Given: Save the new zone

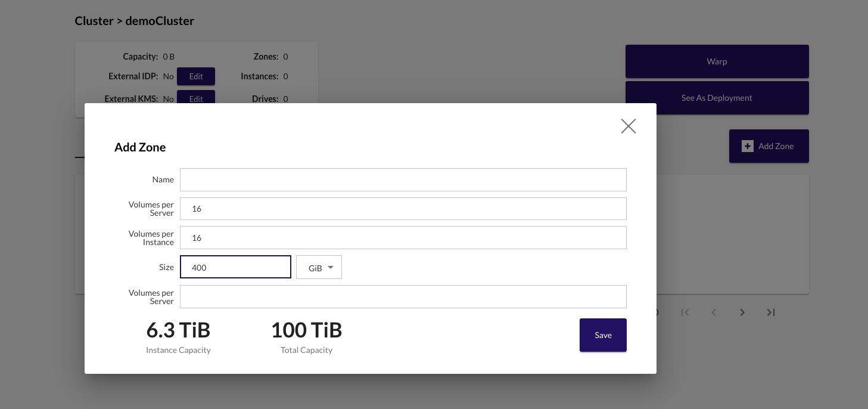Looking at the screenshot, I should point(603,335).
